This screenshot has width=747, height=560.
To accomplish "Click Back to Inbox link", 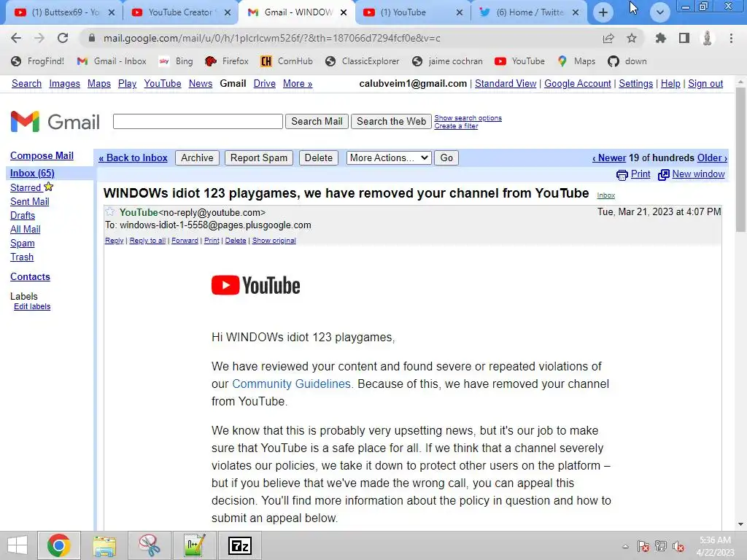I will point(133,158).
